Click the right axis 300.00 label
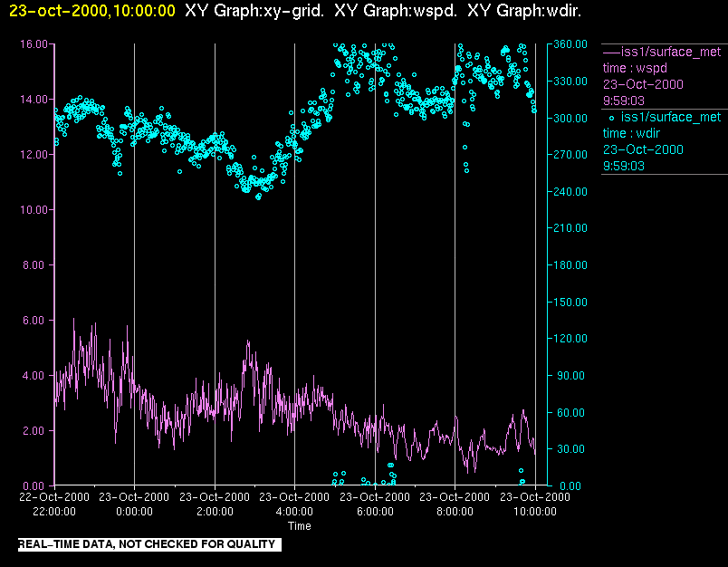The width and height of the screenshot is (728, 567). (570, 119)
